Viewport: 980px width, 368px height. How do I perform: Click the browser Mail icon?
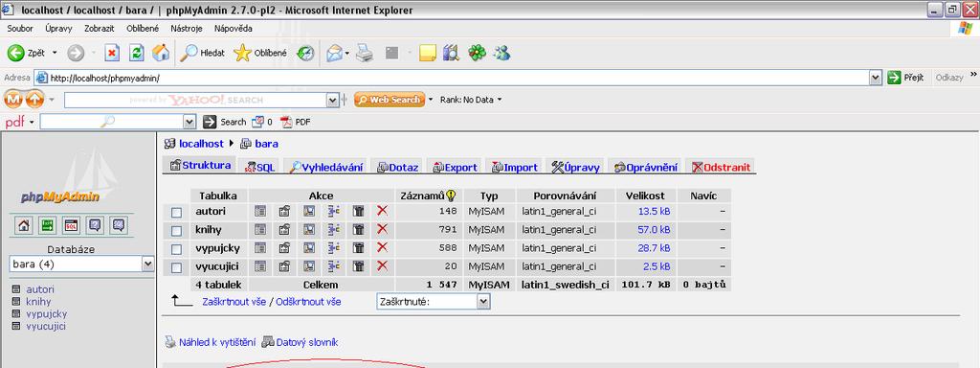click(x=334, y=54)
